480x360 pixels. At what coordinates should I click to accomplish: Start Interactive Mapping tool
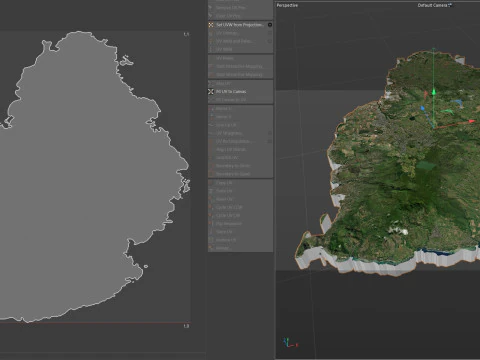tap(239, 67)
